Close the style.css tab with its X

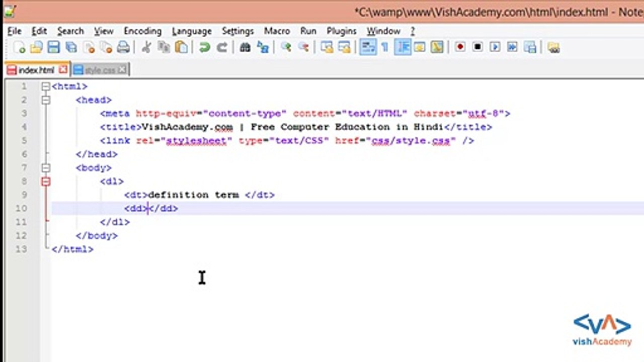pos(122,70)
